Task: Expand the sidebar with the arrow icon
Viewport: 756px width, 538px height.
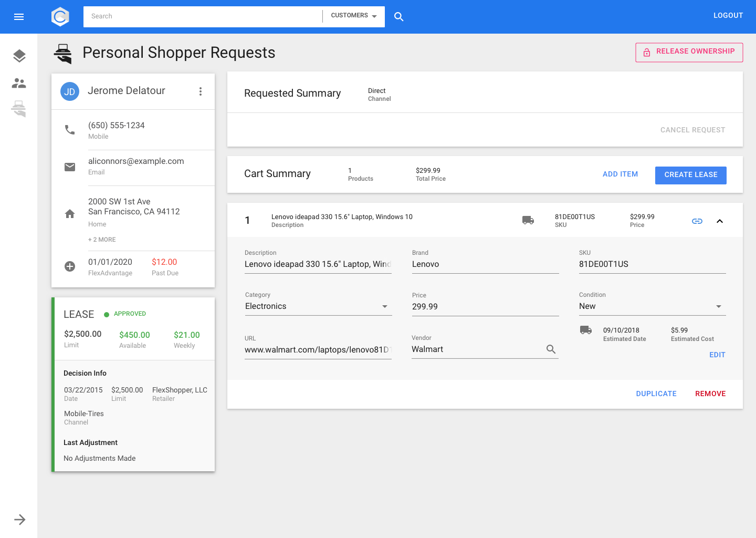Action: point(19,520)
